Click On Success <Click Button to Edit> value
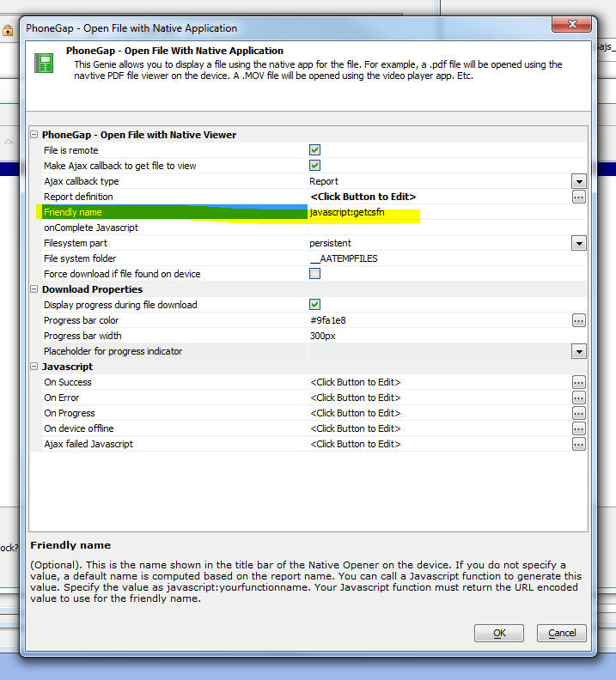616x680 pixels. 356,382
